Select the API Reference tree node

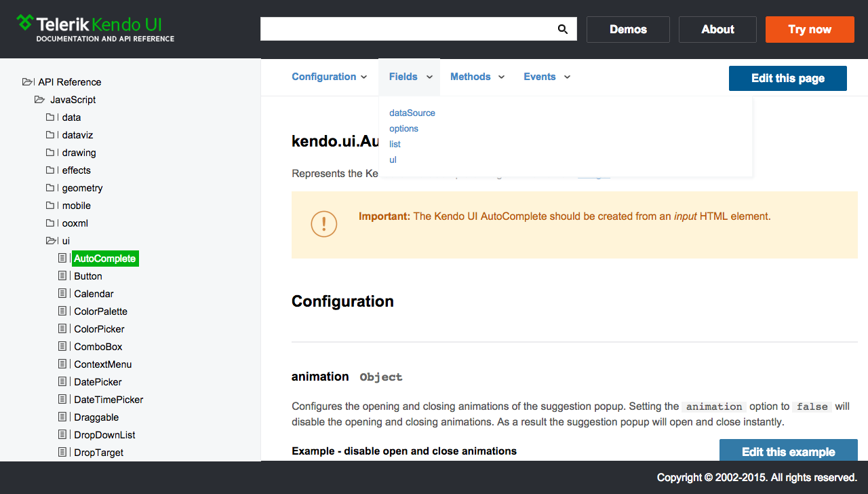pyautogui.click(x=70, y=82)
